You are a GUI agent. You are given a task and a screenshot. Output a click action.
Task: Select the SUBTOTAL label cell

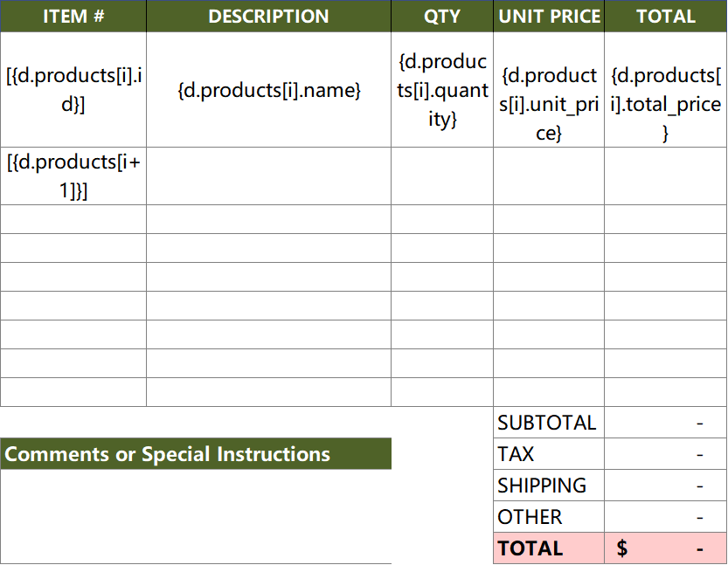548,423
